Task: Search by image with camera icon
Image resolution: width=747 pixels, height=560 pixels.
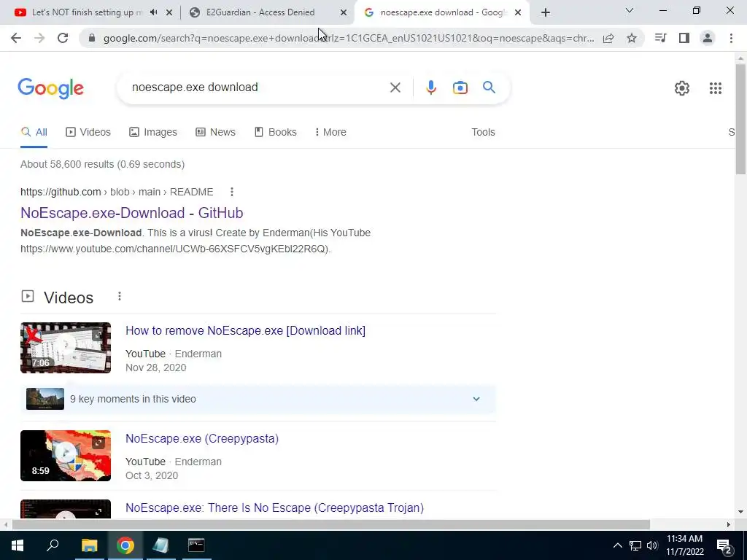Action: pos(460,87)
